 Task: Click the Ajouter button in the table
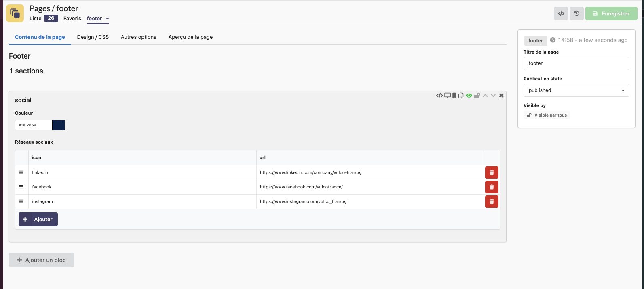click(38, 219)
